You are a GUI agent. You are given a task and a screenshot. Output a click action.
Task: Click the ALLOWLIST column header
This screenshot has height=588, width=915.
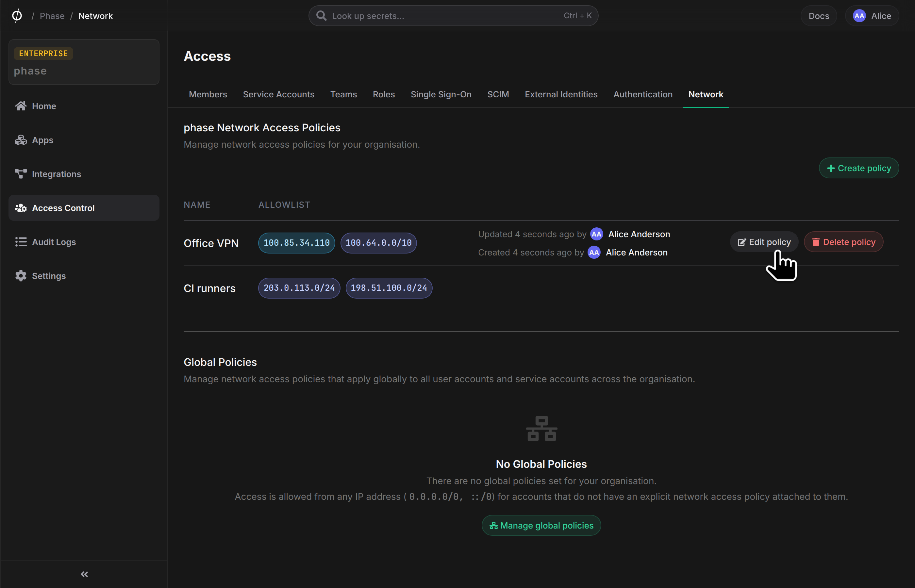284,204
